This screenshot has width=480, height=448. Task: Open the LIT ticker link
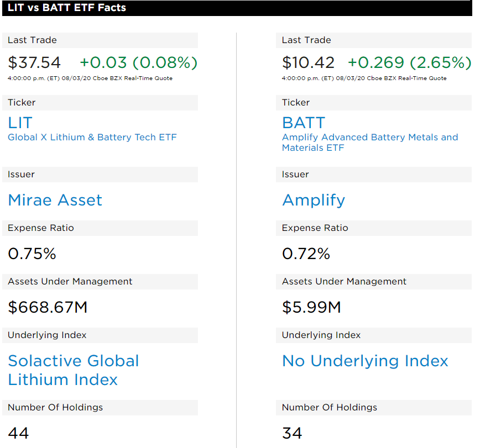[20, 123]
